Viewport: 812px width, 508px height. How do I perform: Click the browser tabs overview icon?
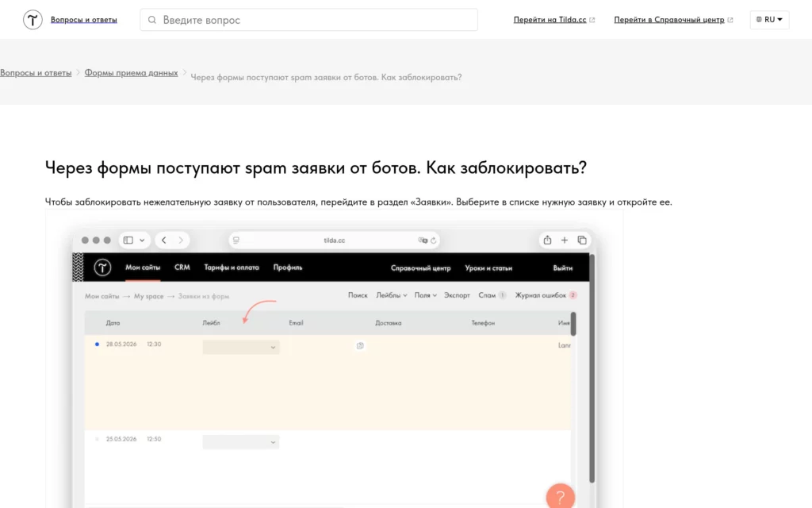(582, 240)
